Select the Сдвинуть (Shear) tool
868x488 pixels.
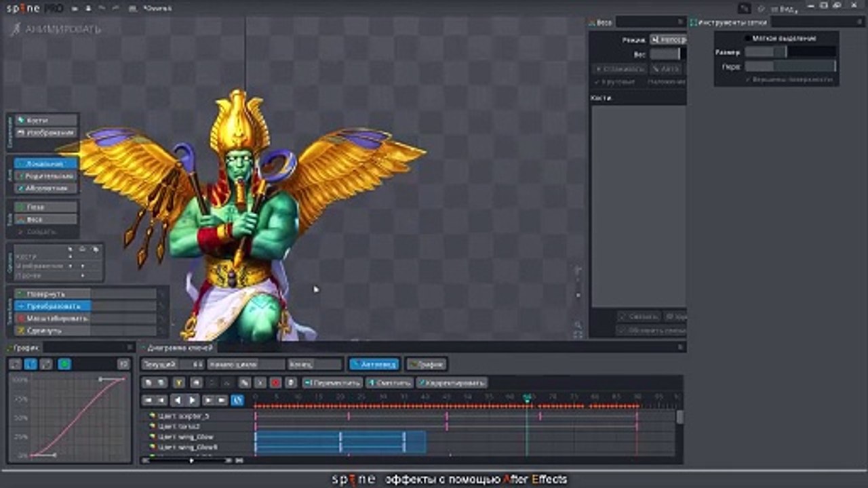(85, 330)
